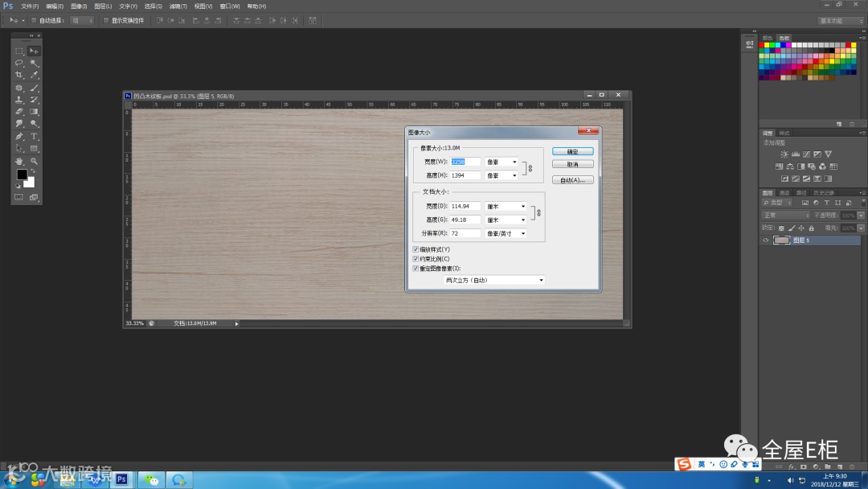
Task: Click the 自动(A)... button
Action: coord(572,180)
